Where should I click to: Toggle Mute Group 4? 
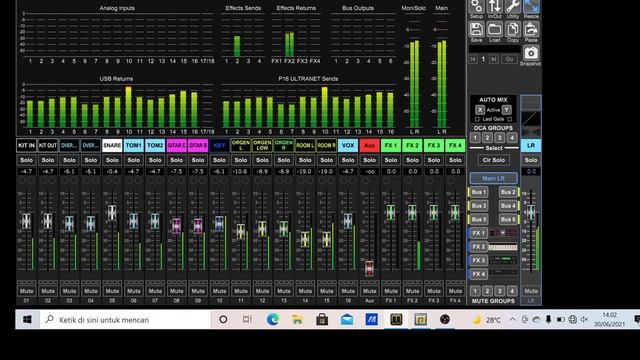click(x=512, y=291)
